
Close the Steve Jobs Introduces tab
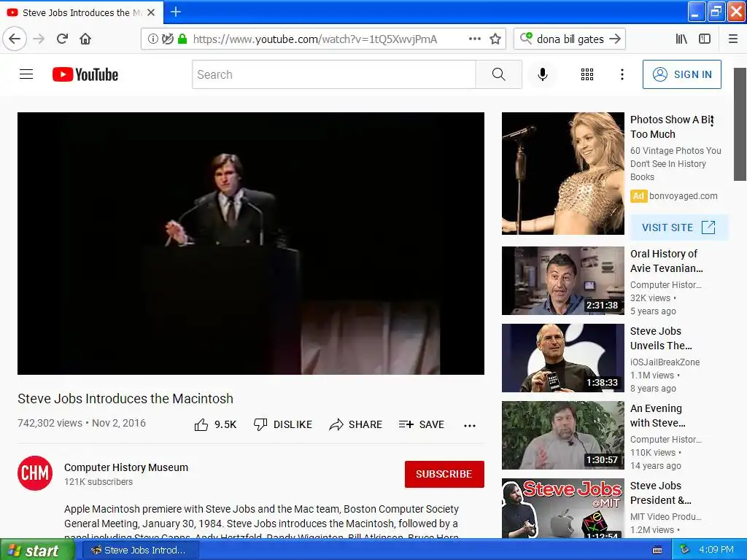click(x=151, y=13)
